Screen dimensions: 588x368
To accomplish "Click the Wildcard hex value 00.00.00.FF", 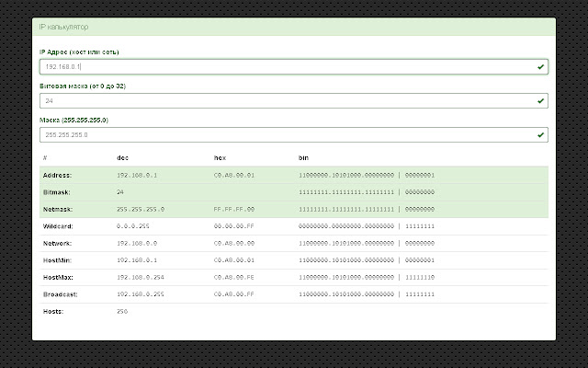I will (x=234, y=226).
